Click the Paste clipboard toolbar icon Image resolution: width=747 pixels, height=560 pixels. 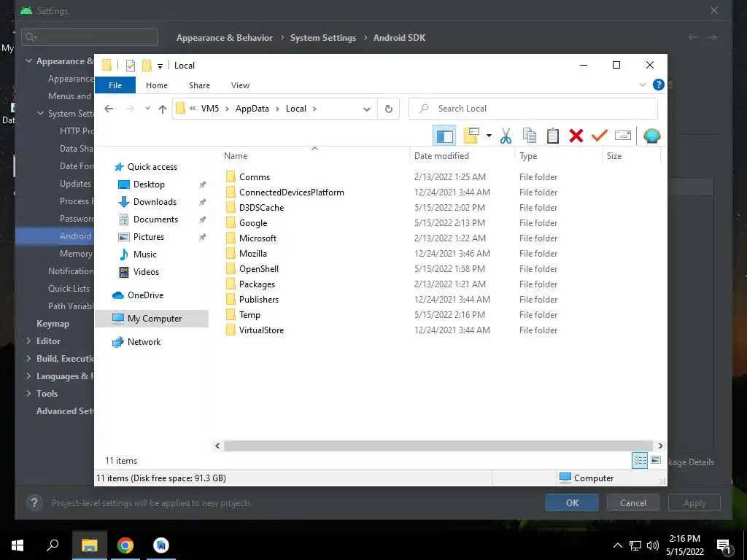click(x=553, y=136)
